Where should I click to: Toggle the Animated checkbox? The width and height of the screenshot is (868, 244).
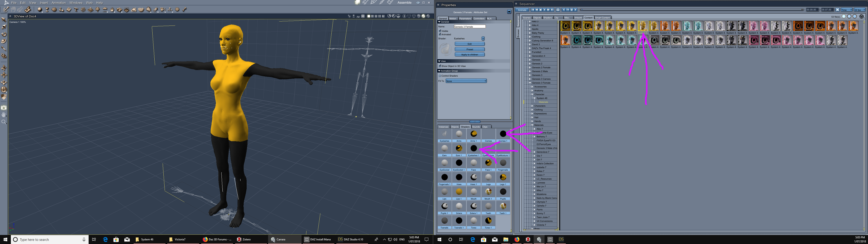coord(440,34)
